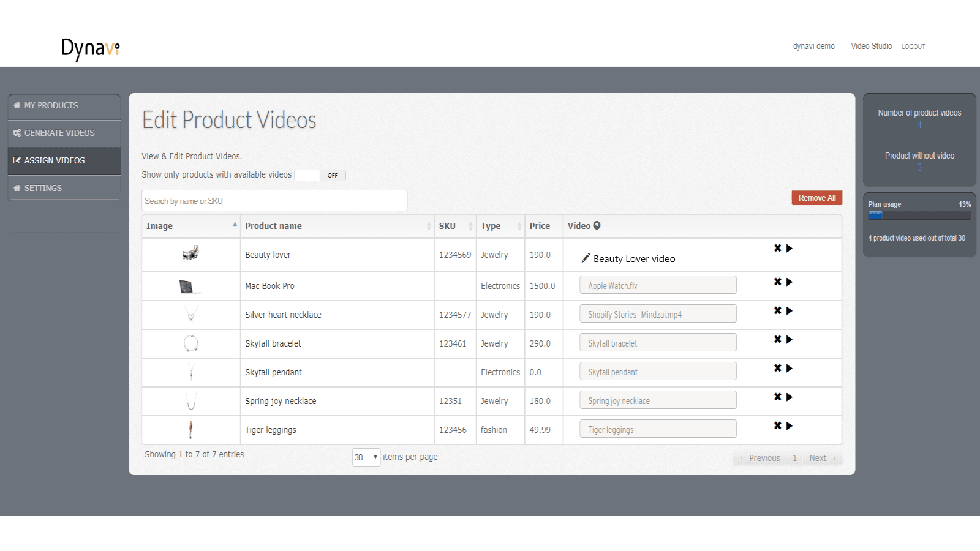Open Generate Videos using the gears icon
The image size is (980, 551).
(x=17, y=133)
